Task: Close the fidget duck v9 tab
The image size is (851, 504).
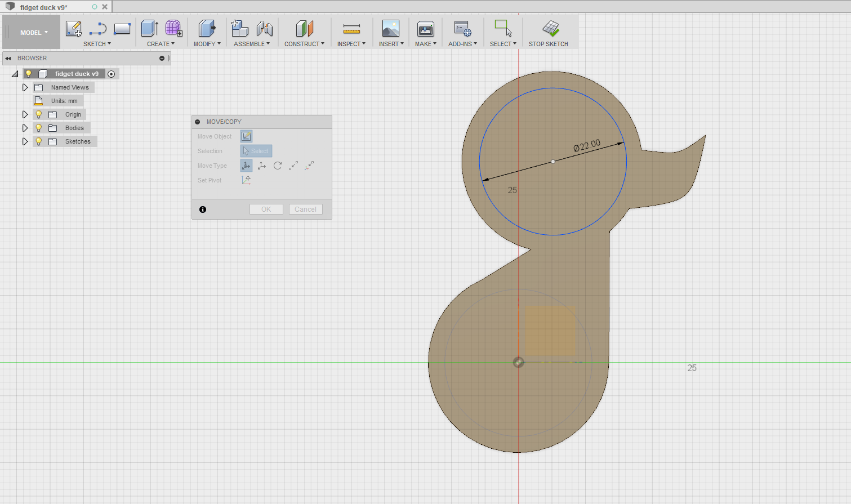Action: coord(105,7)
